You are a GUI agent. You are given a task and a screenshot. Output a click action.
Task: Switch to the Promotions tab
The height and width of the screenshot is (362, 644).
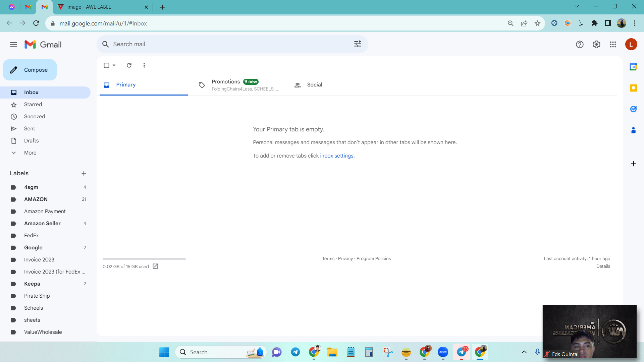point(240,85)
